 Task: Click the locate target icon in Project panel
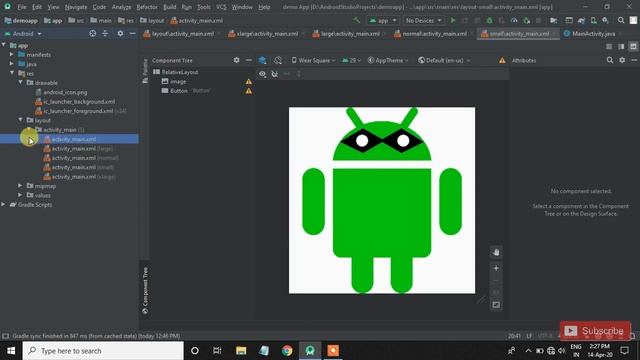93,33
